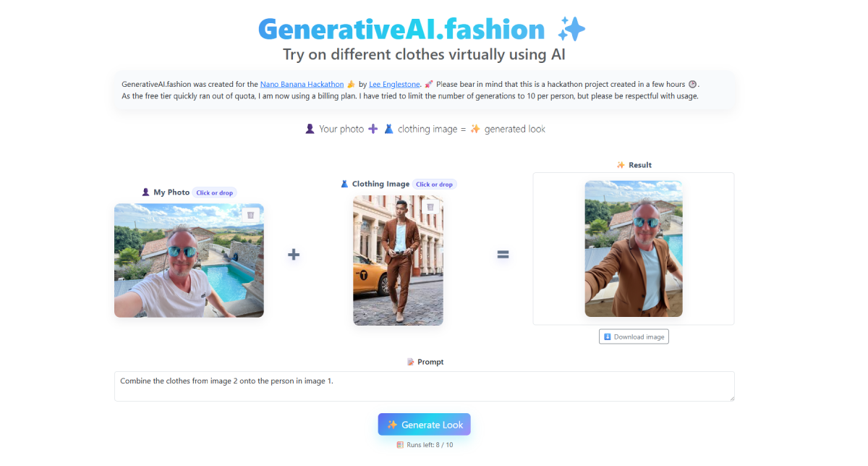Click the equals sign before the result
The width and height of the screenshot is (868, 466).
(x=503, y=255)
